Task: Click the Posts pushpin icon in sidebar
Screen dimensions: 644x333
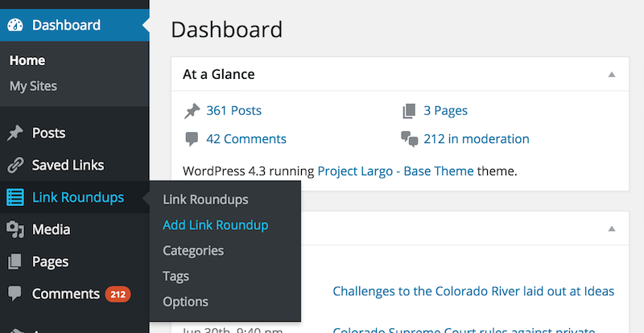Action: [15, 133]
